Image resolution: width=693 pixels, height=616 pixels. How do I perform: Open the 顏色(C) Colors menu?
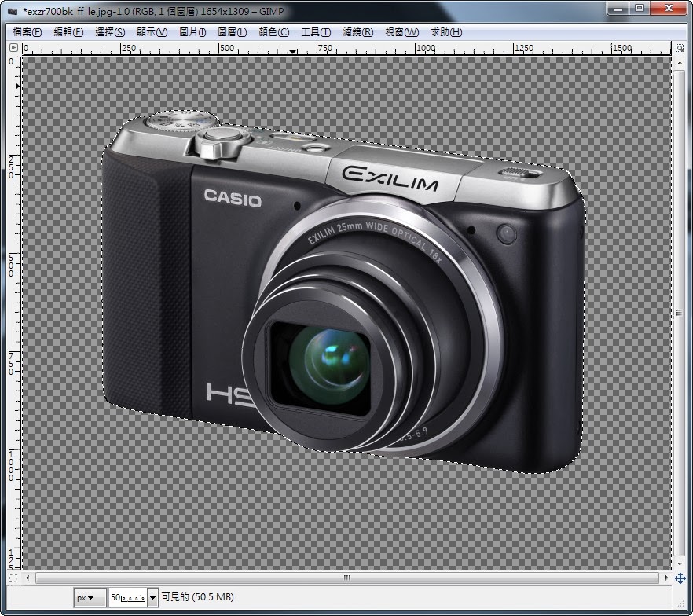coord(273,32)
